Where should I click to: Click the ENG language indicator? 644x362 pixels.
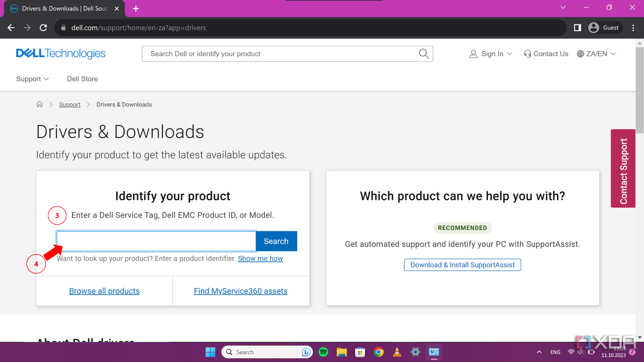coord(555,352)
